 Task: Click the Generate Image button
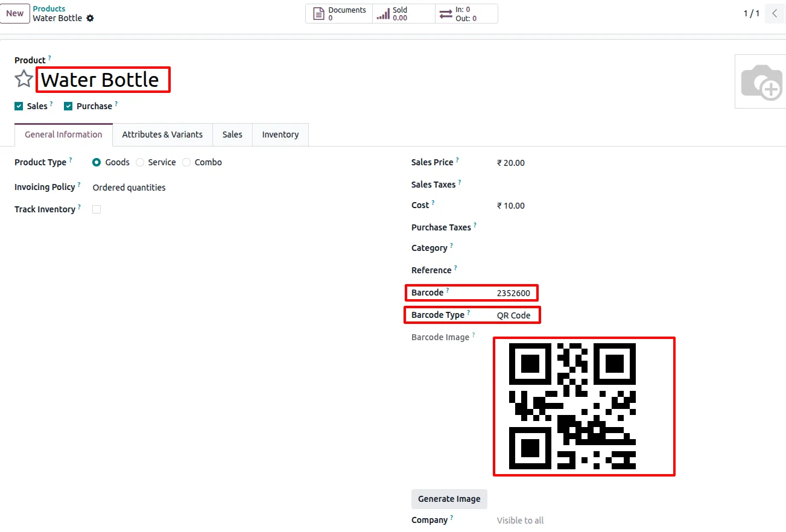pos(449,499)
